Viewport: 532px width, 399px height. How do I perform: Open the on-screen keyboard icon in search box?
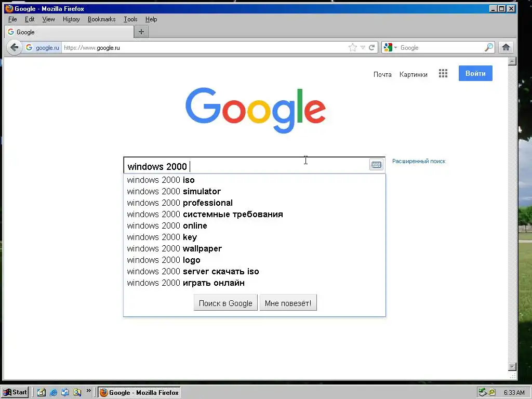[376, 165]
